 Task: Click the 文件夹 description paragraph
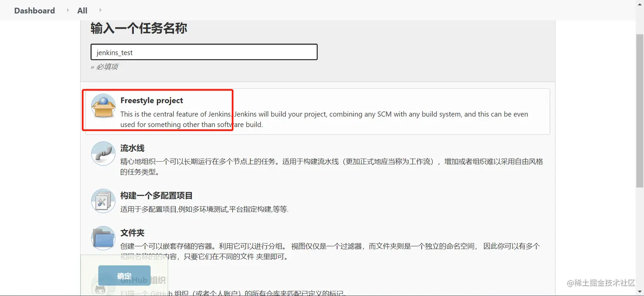tap(330, 251)
